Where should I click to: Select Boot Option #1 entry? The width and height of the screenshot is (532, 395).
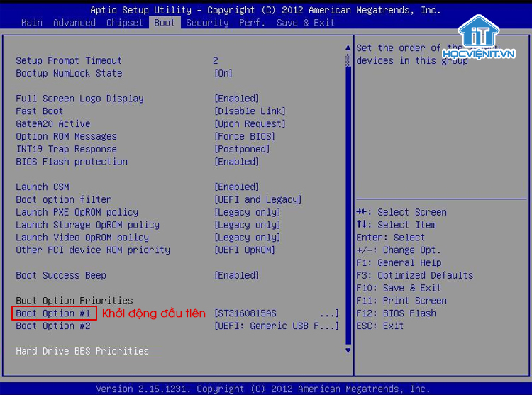pyautogui.click(x=53, y=313)
